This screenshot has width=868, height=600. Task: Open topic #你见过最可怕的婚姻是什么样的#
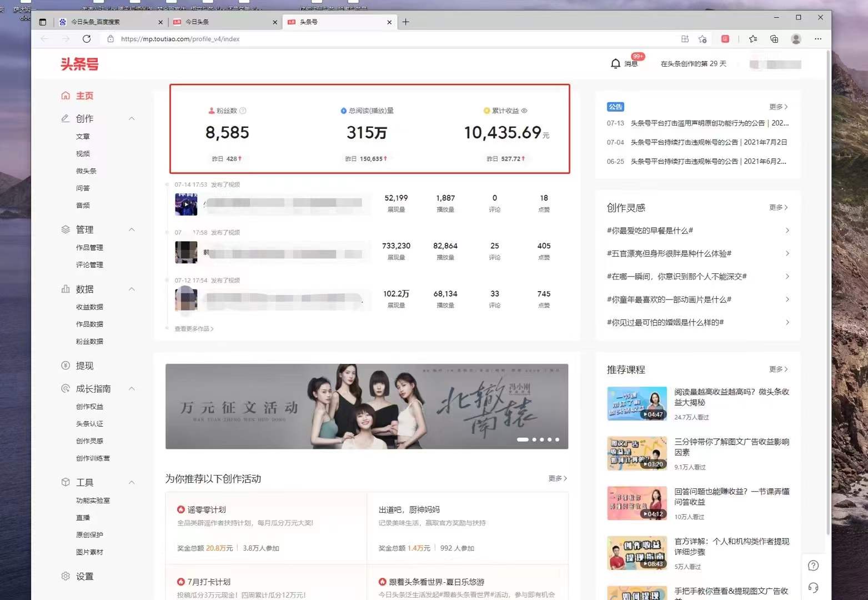[665, 322]
